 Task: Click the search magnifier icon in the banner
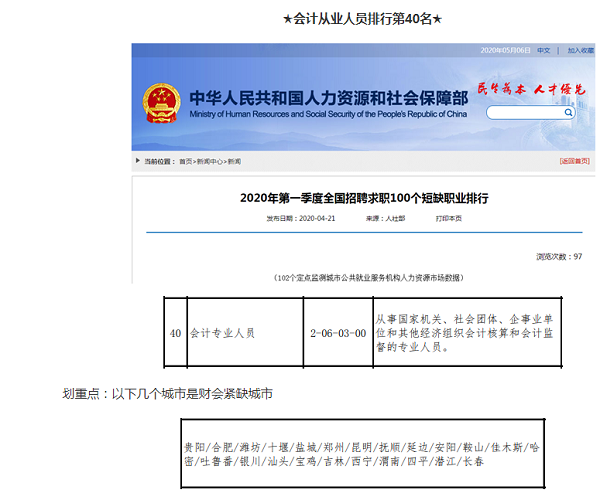point(568,113)
